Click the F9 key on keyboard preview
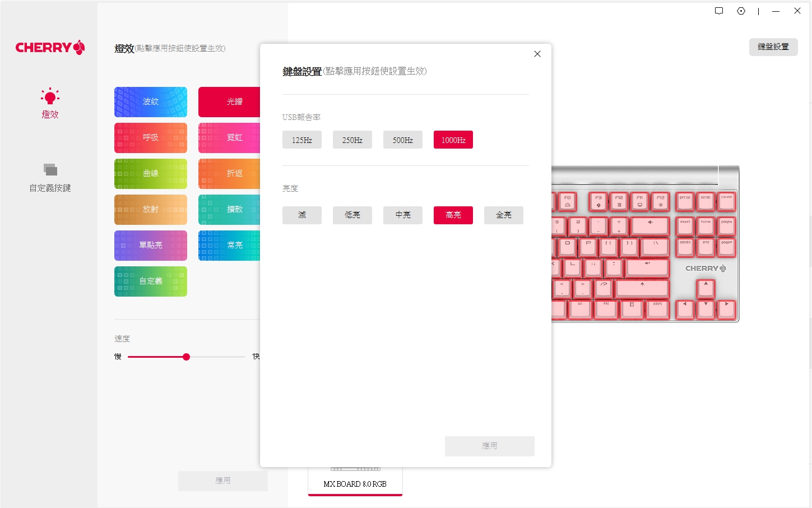 [598, 201]
